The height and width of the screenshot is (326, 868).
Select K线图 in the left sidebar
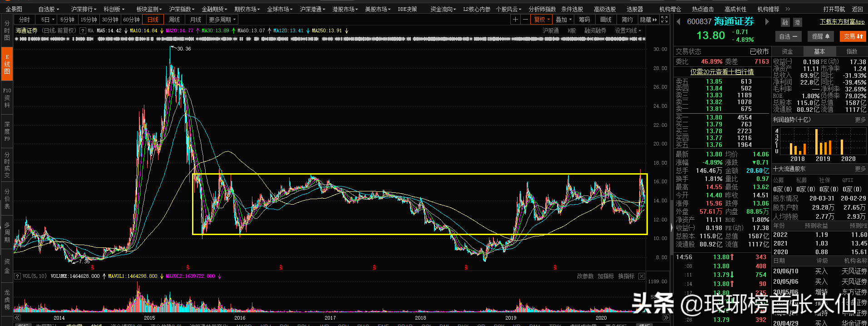click(7, 64)
